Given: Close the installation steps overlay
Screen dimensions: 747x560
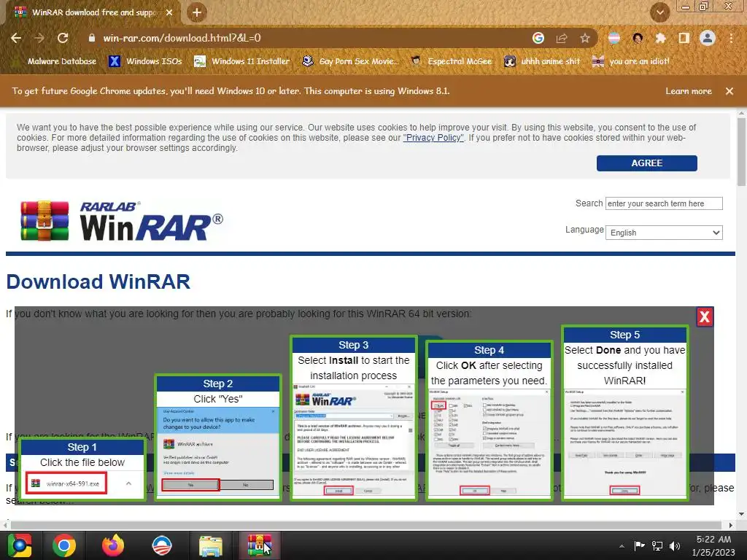Looking at the screenshot, I should pos(704,316).
